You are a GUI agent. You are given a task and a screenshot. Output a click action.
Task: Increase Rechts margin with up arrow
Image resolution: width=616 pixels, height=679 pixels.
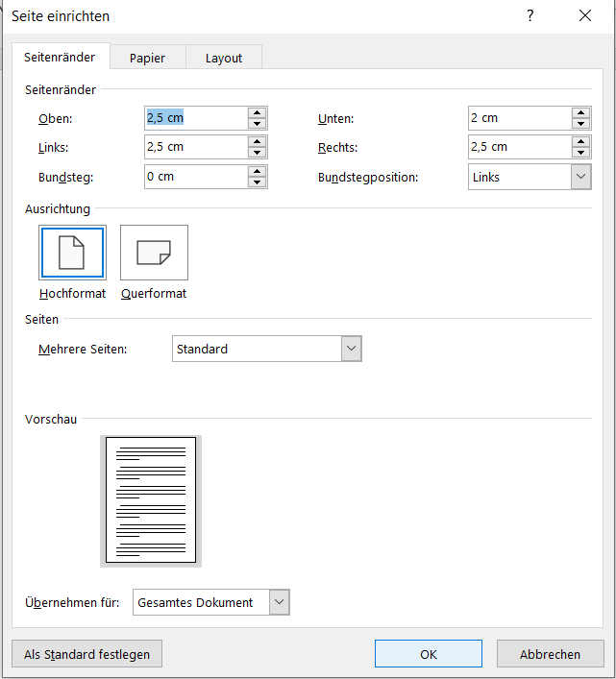(580, 141)
